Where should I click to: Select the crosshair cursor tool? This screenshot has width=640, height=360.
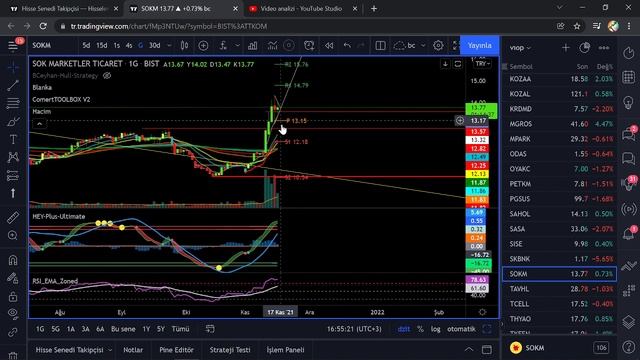coord(13,67)
